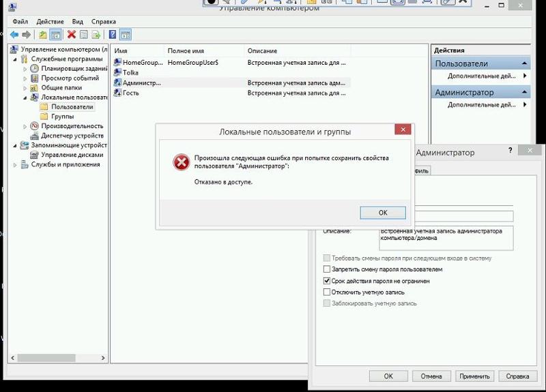Click the ? help button of Администратор dialog
The height and width of the screenshot is (392, 546).
pyautogui.click(x=510, y=150)
